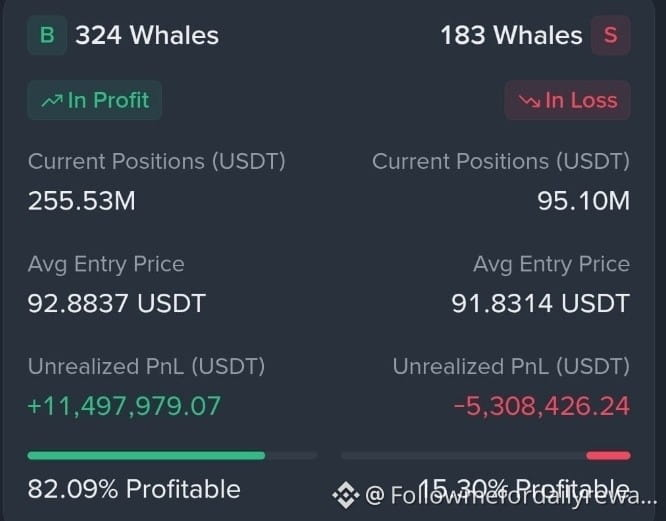Viewport: 666px width, 521px height.
Task: Click the red S sell badge
Action: point(610,35)
